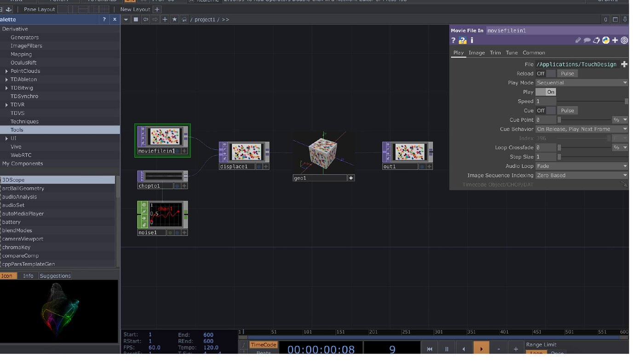Jump to timeline start button
This screenshot has width=644, height=362.
click(430, 349)
